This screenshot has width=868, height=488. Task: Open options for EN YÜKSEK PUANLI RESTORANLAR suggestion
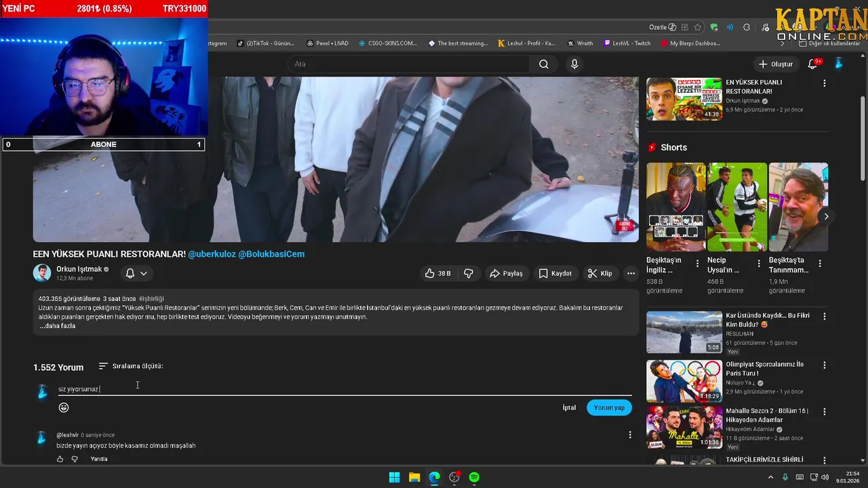[x=825, y=83]
